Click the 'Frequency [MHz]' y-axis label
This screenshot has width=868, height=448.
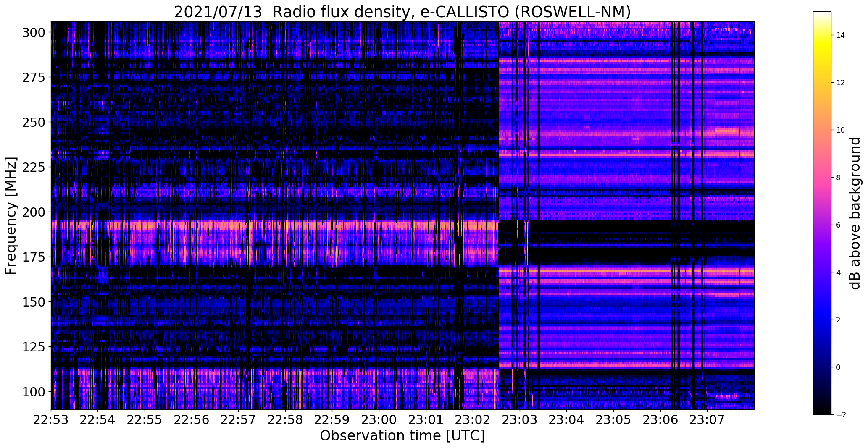tap(11, 216)
